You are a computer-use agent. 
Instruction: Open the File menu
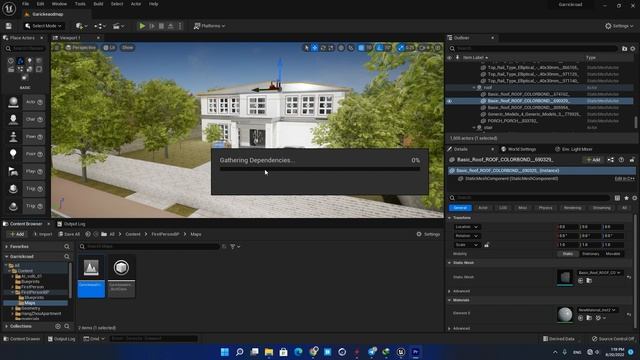coord(25,4)
